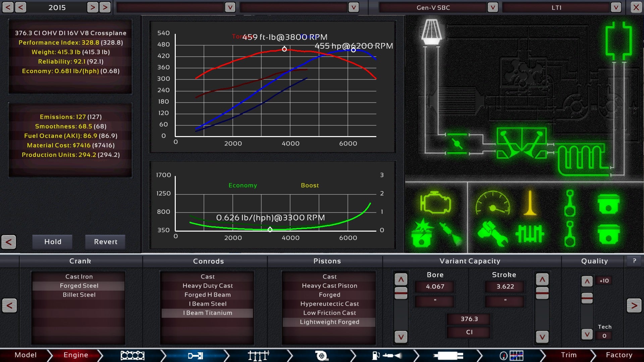Open the fuel system pump tab
644x362 pixels.
coord(386,355)
